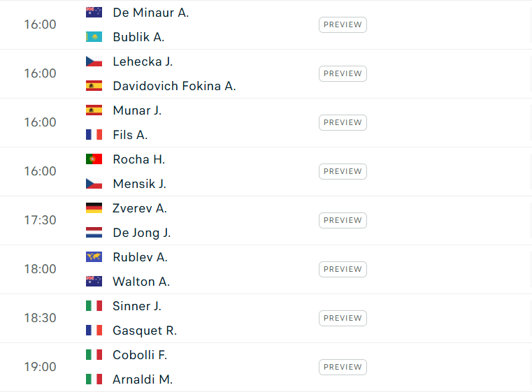Screen dimensions: 532x392
Task: Open preview for Sinner vs Gasquet match
Action: [343, 318]
